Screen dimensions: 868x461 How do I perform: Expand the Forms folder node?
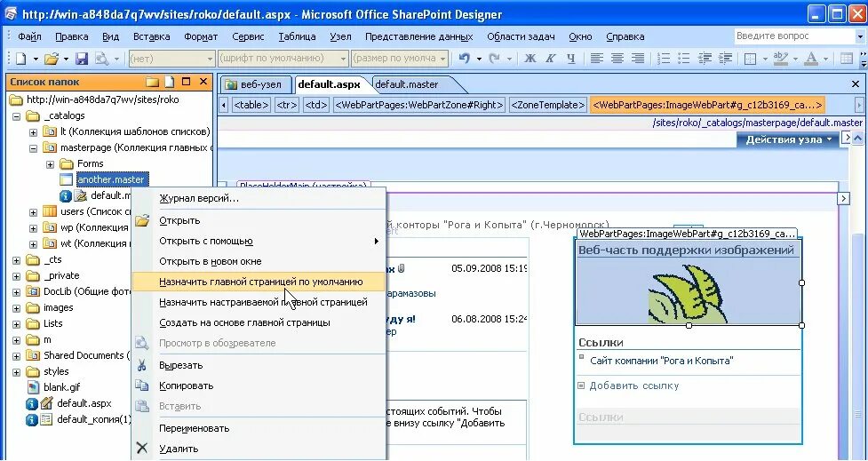click(x=51, y=164)
